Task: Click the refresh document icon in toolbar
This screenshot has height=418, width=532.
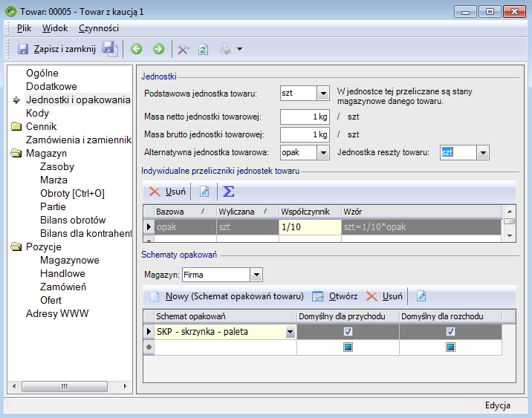Action: point(203,50)
